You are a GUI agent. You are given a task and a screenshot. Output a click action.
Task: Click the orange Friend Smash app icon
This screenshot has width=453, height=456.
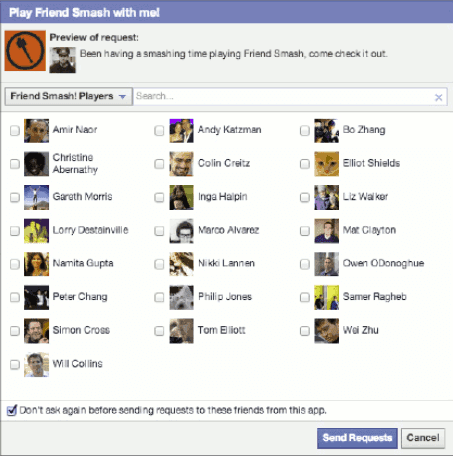[25, 51]
